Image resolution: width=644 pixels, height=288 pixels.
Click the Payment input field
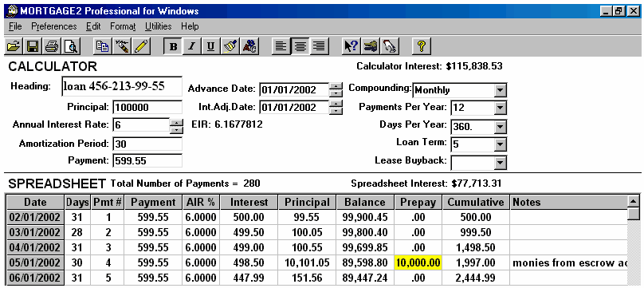click(147, 160)
